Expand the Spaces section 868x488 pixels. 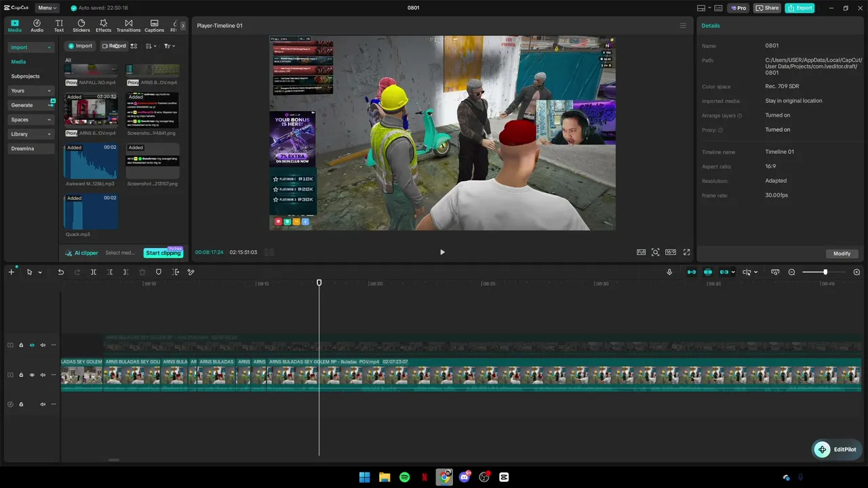coord(31,120)
